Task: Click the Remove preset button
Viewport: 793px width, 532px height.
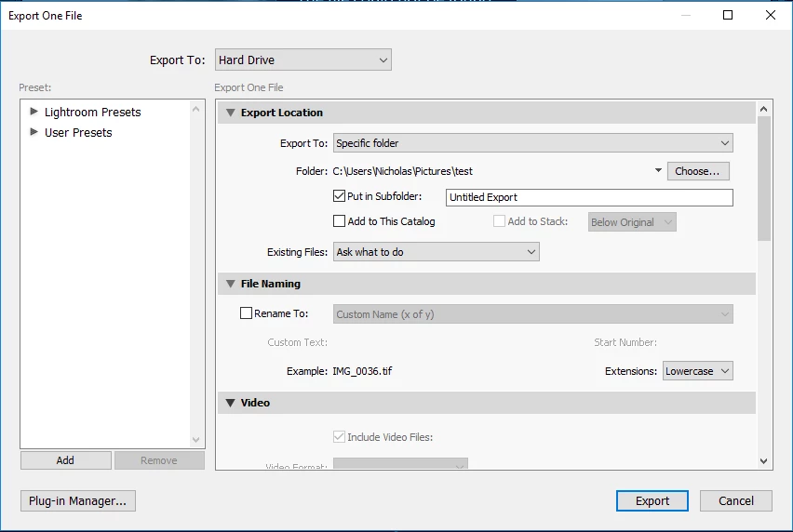Action: pos(159,460)
